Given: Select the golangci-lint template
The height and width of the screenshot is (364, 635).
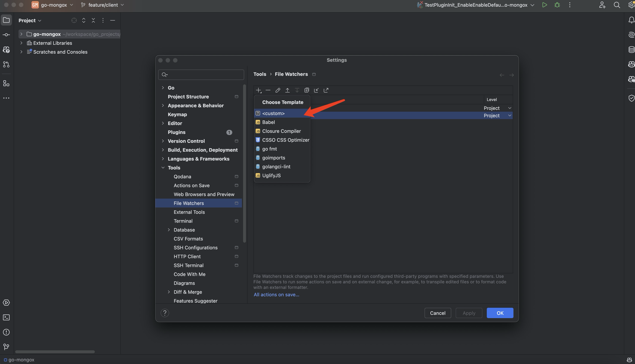Looking at the screenshot, I should [276, 166].
